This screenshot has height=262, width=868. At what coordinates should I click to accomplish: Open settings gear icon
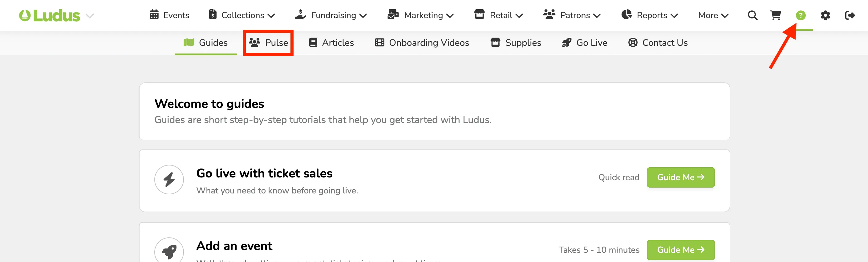(x=825, y=15)
